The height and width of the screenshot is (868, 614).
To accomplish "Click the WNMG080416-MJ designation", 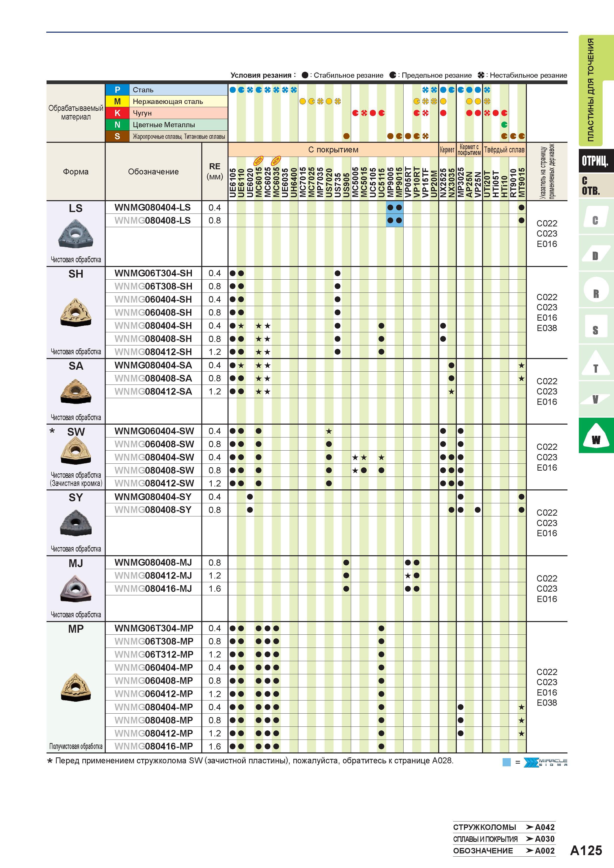I will 153,589.
